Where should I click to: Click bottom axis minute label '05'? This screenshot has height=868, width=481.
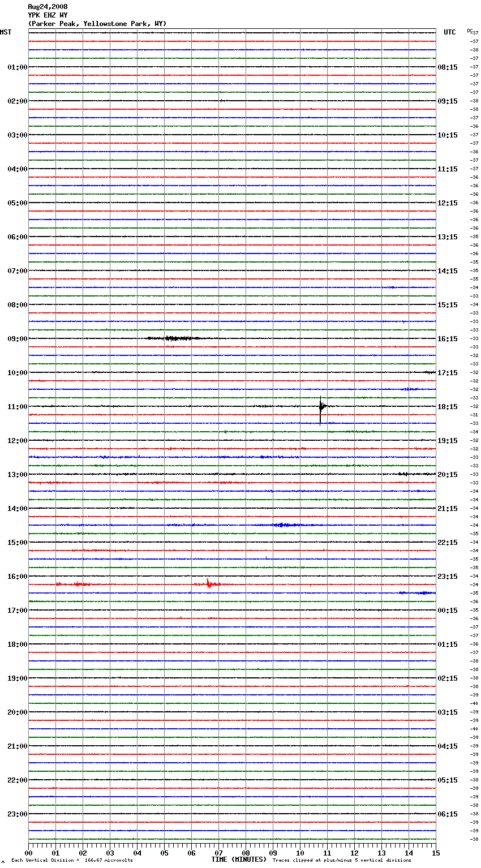[x=164, y=853]
